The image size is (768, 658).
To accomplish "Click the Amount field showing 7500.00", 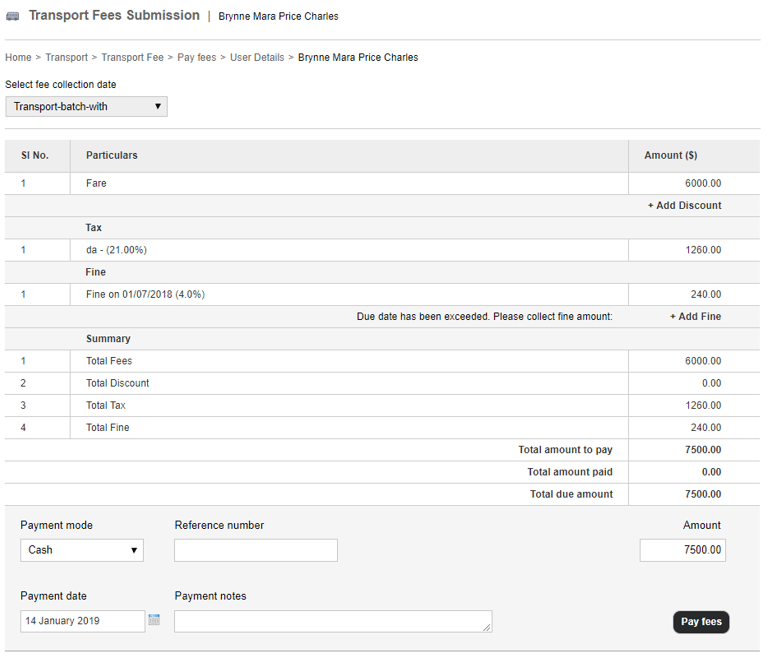I will pos(682,550).
